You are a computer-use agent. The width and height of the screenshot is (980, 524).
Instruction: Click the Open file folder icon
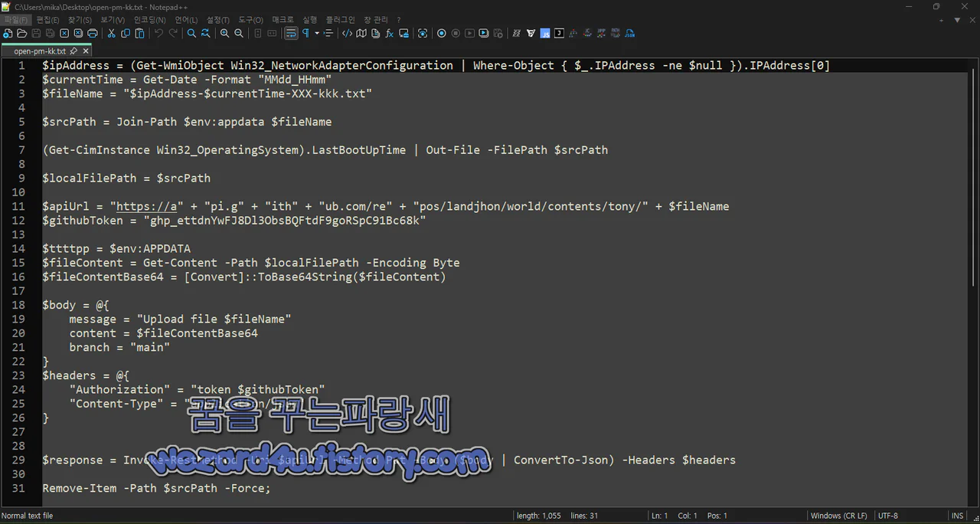[x=21, y=34]
